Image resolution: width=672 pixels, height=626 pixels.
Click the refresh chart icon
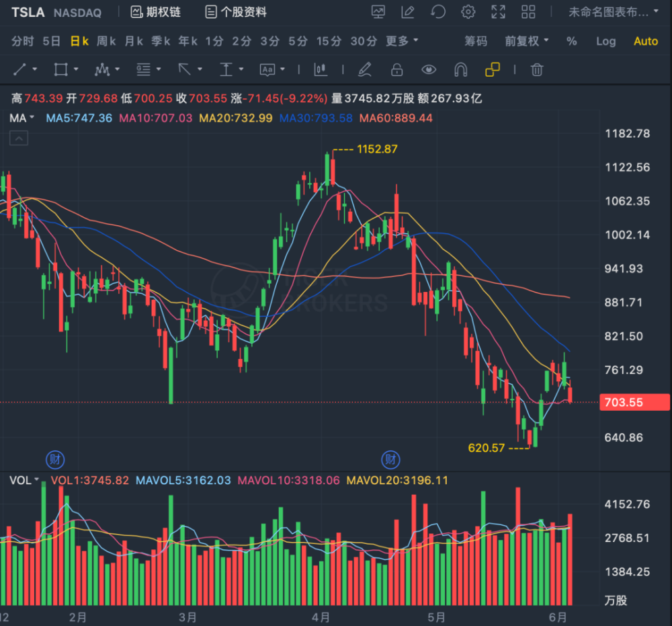(x=438, y=11)
